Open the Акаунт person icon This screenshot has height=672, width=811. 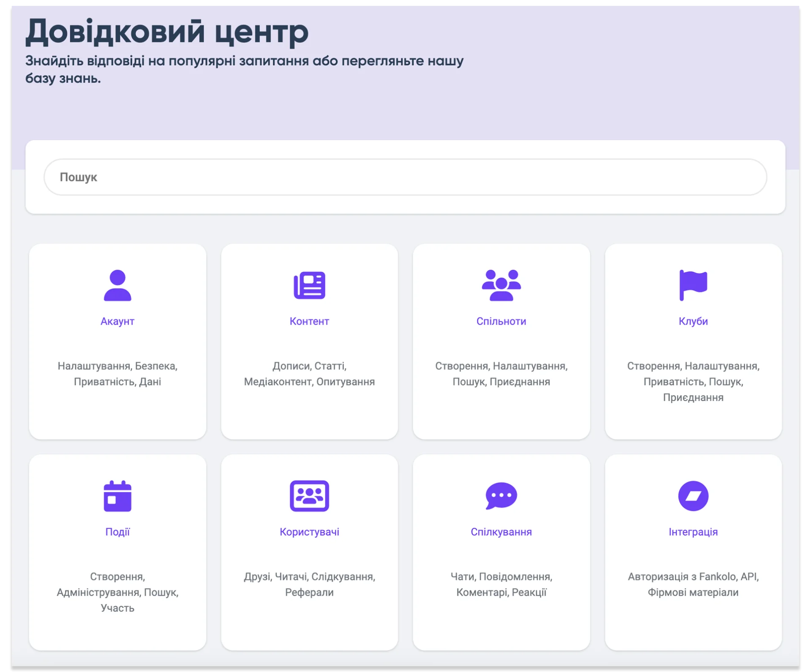coord(117,285)
